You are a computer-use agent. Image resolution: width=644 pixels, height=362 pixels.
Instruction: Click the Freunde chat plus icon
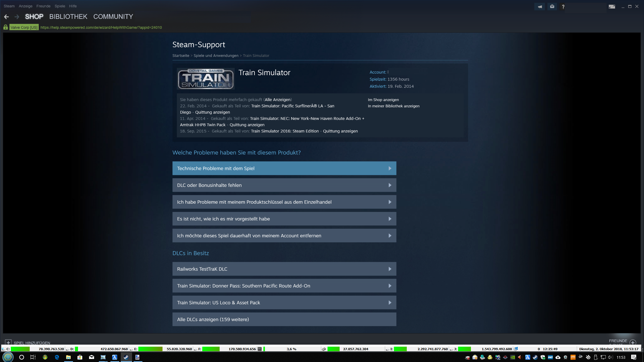click(633, 342)
